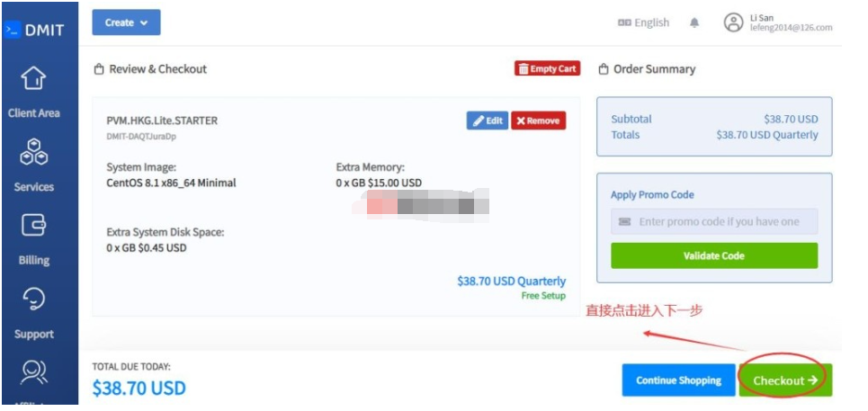Click the promo code input field
Viewport: 868px width, 411px height.
click(x=714, y=222)
